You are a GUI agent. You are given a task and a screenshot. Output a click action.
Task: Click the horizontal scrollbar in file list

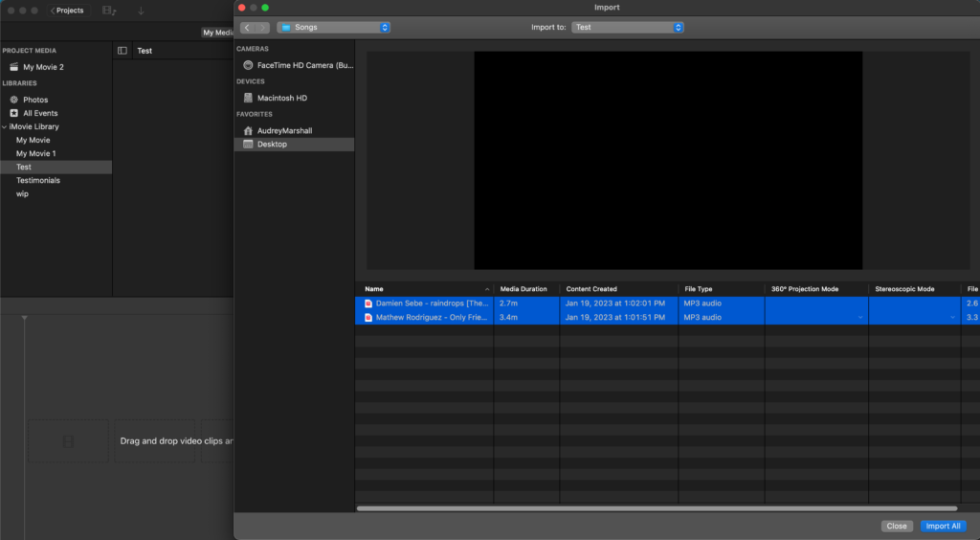[x=657, y=508]
